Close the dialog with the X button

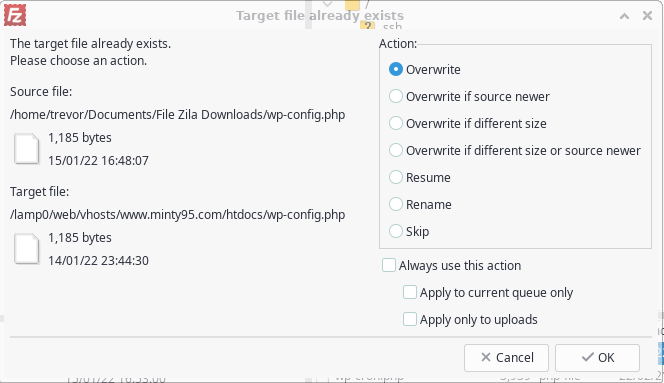647,16
